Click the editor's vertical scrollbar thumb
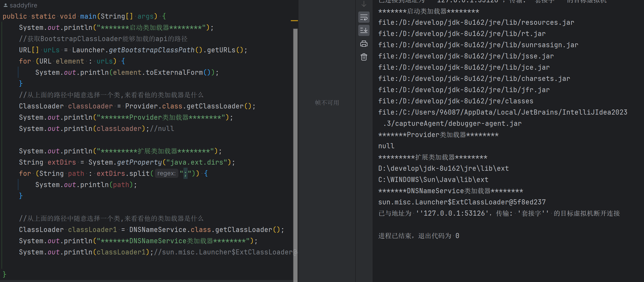644x282 pixels. pos(295,153)
